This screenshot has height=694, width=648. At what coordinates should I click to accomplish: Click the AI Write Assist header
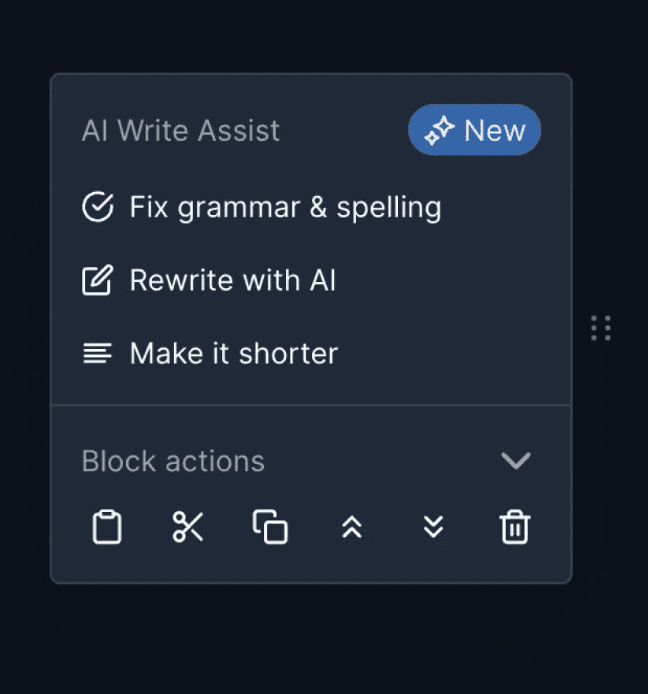(181, 131)
